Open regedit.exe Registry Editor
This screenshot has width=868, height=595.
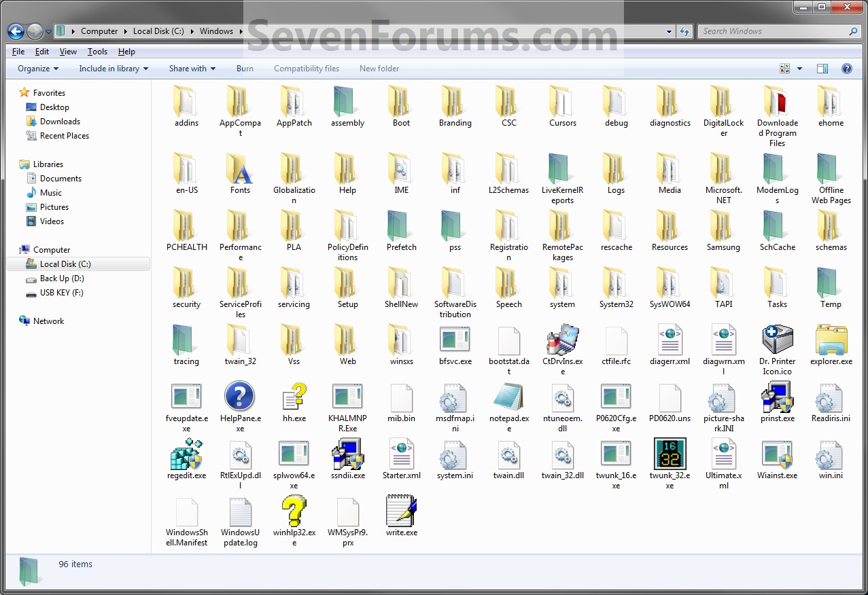(186, 456)
